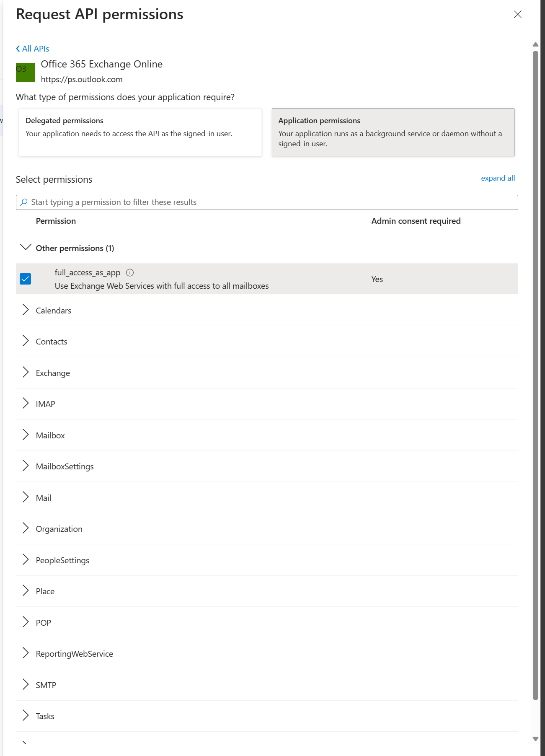Image resolution: width=545 pixels, height=756 pixels.
Task: Click the info icon beside full_access_as_app
Action: click(x=130, y=273)
